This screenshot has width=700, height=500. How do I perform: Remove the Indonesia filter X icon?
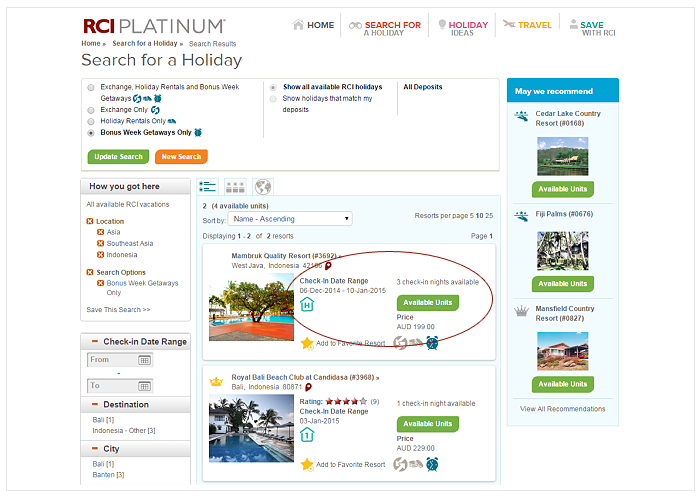pyautogui.click(x=100, y=255)
